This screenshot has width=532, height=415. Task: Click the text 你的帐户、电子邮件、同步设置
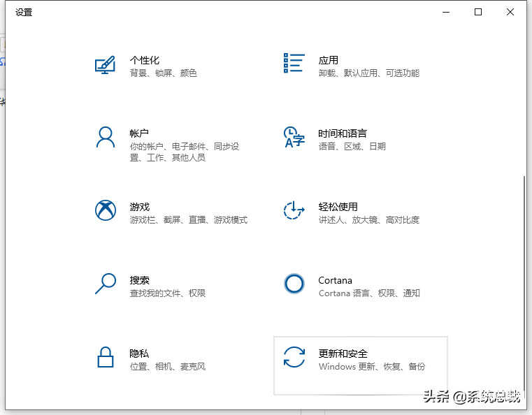[x=185, y=152]
